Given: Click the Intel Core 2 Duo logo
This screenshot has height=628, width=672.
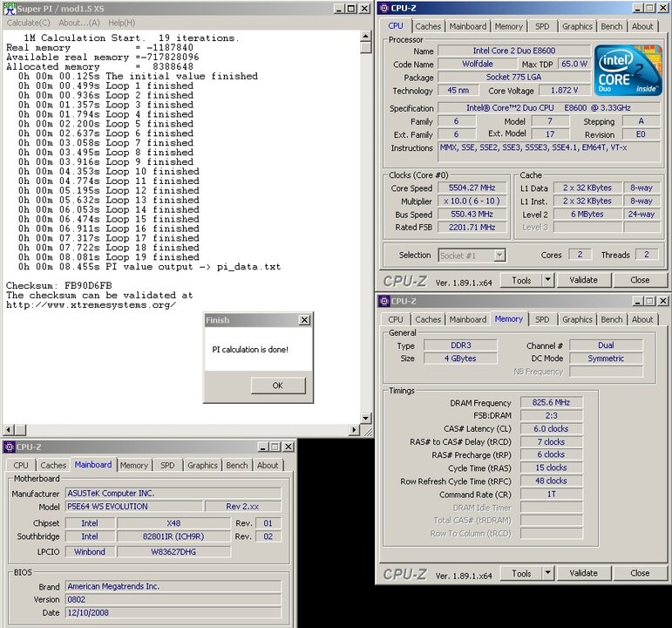Looking at the screenshot, I should point(628,70).
